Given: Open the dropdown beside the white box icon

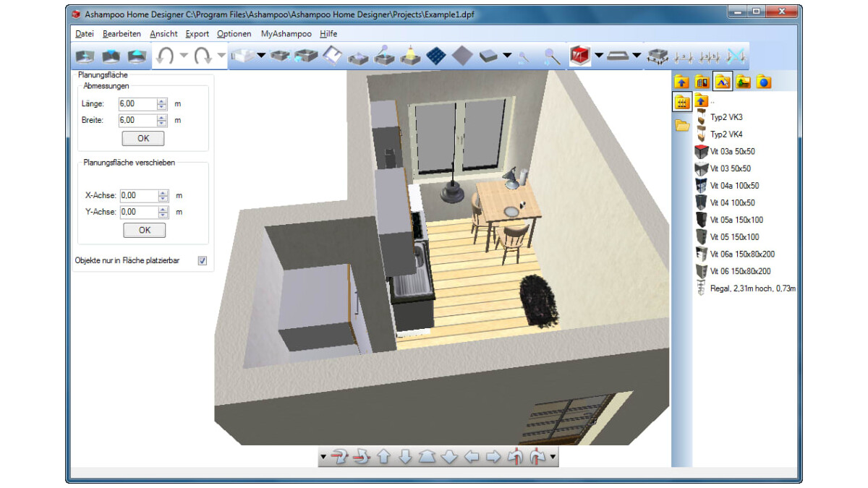Looking at the screenshot, I should (x=260, y=56).
